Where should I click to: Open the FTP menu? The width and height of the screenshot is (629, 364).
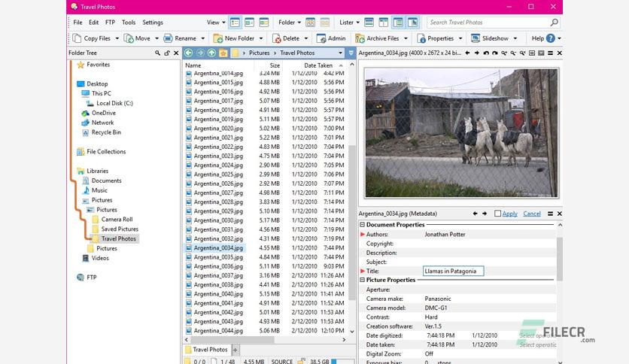tap(111, 23)
